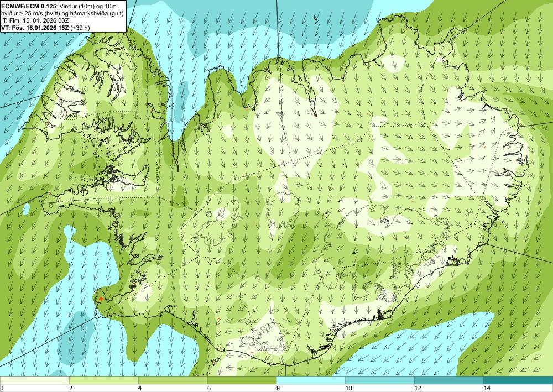Click the legend value "2"

(71, 389)
